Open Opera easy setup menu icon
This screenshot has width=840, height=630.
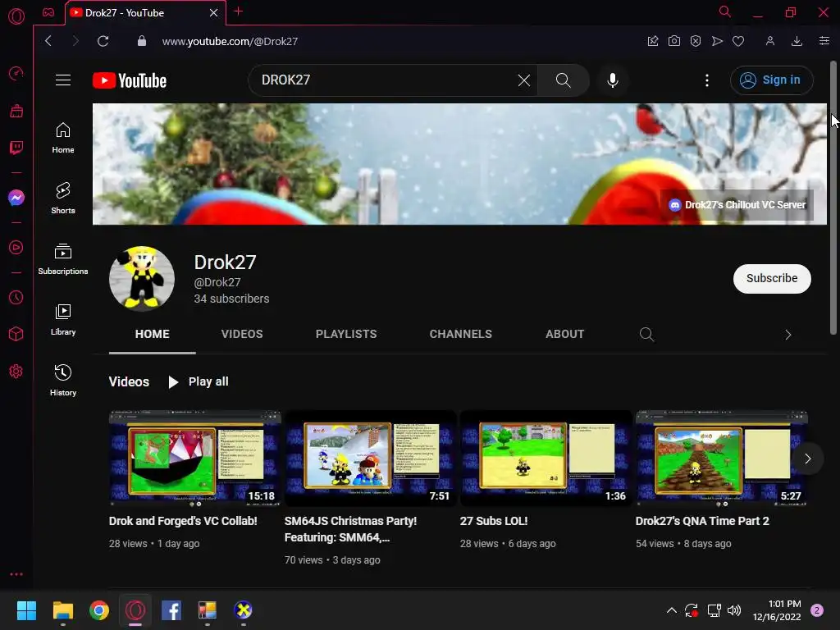824,41
